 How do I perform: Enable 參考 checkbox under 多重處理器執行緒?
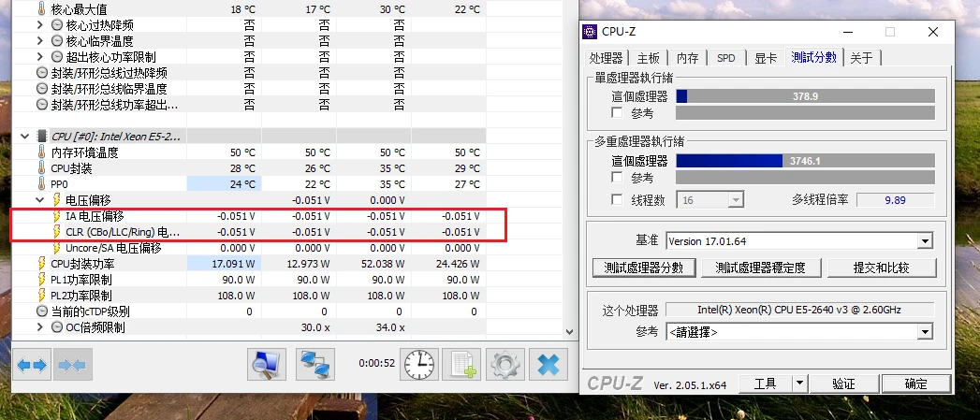click(618, 178)
